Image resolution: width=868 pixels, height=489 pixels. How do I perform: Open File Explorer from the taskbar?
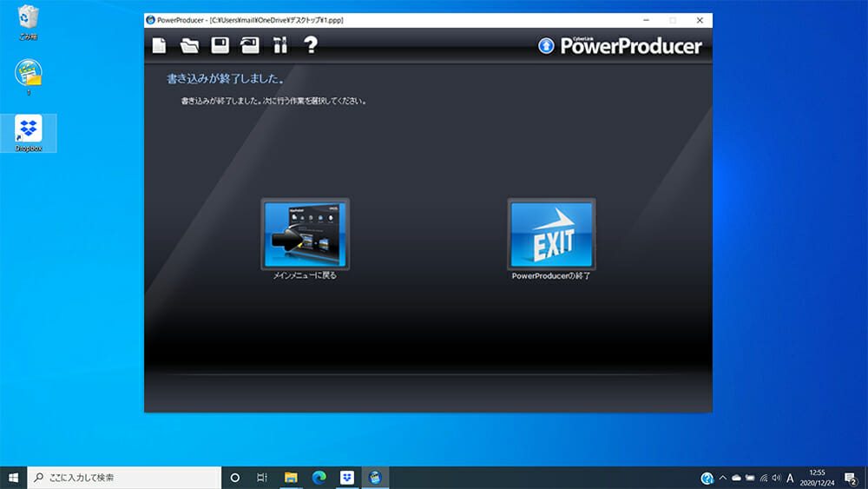click(x=291, y=478)
